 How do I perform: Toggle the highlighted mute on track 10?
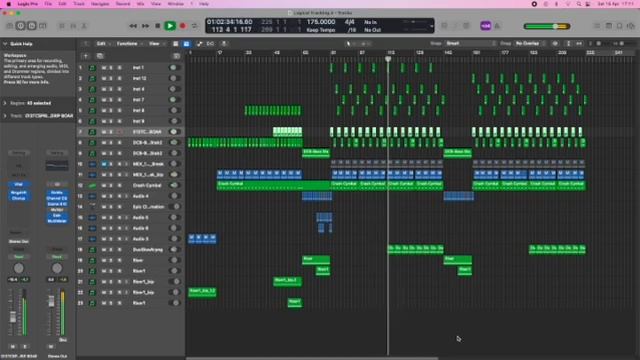point(104,164)
